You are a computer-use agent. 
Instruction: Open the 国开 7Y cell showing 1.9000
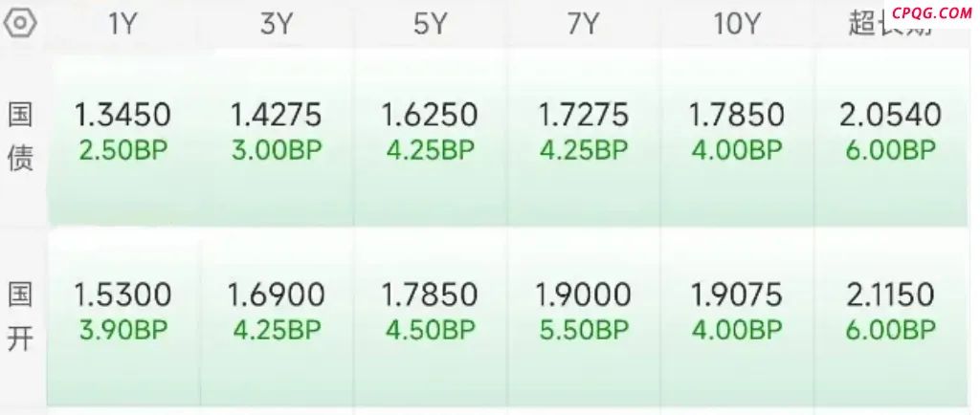[x=583, y=317]
